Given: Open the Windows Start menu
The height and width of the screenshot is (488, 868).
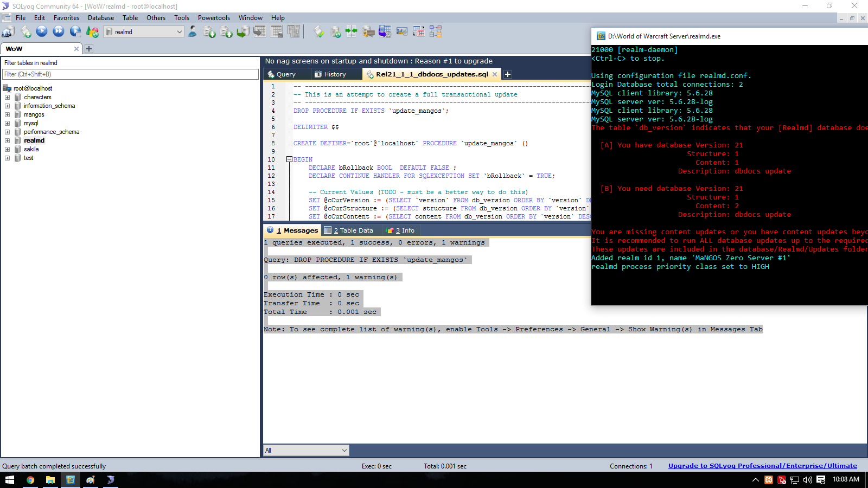Looking at the screenshot, I should pyautogui.click(x=9, y=480).
